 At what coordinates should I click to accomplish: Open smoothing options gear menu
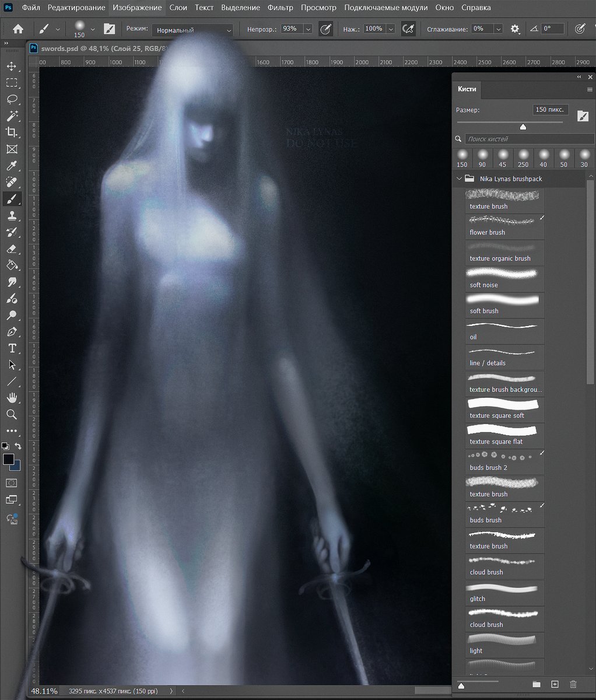click(515, 29)
